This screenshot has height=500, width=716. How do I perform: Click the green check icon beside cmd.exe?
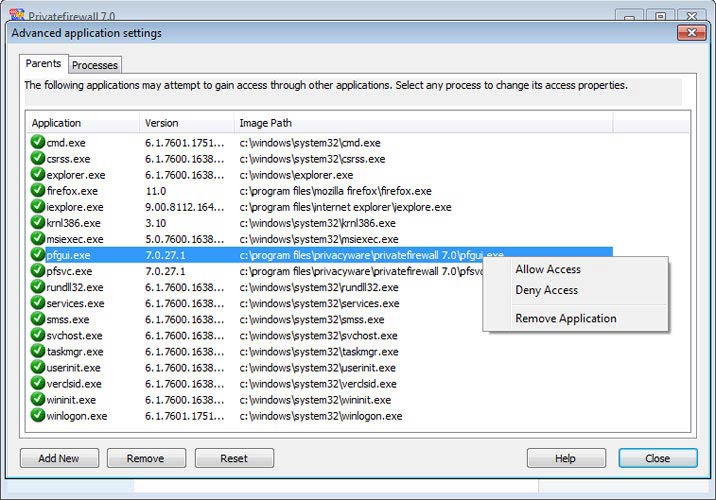(x=37, y=142)
